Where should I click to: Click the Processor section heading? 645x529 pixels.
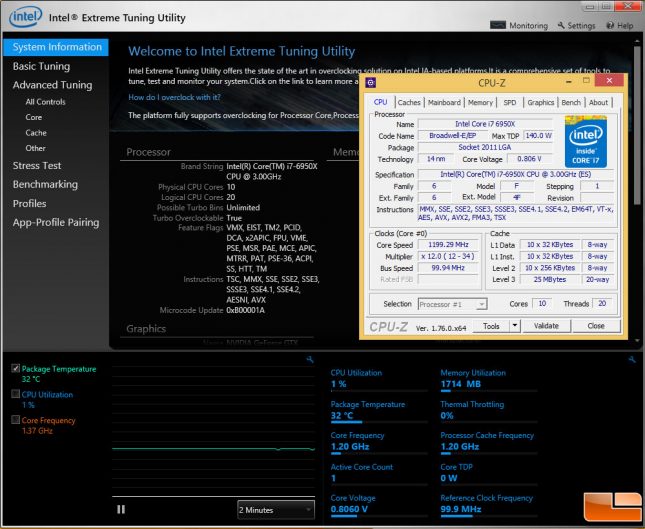tap(148, 152)
